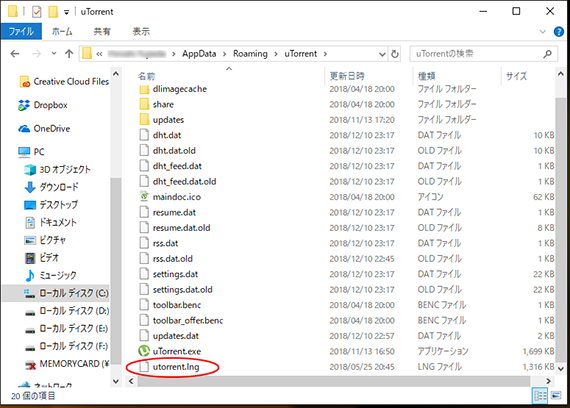Select the dlimagecache folder icon
The image size is (570, 408).
(144, 89)
